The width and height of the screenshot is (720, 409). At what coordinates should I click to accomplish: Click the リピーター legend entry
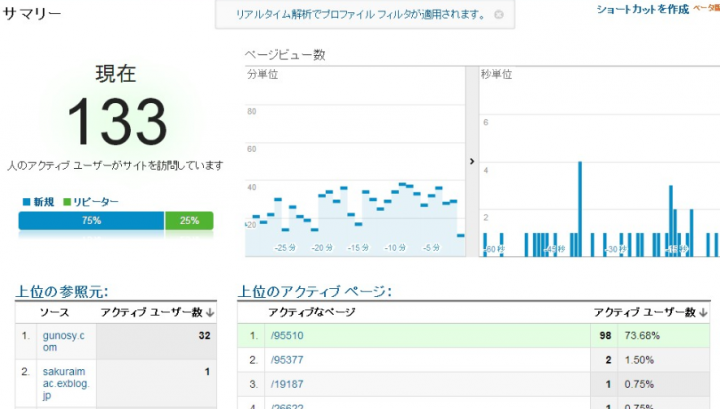point(90,202)
